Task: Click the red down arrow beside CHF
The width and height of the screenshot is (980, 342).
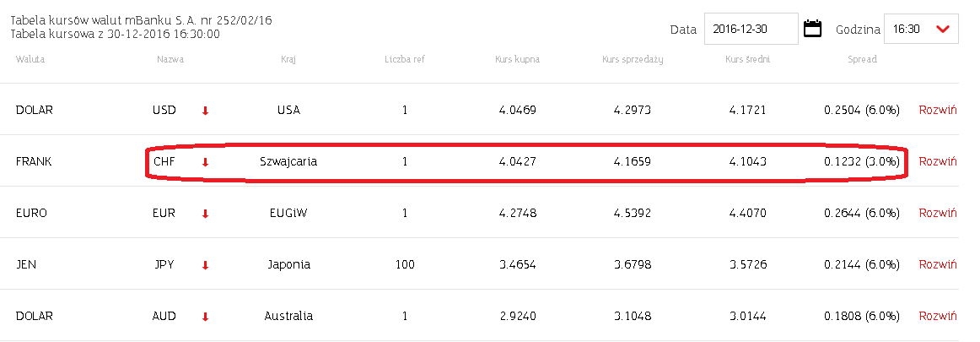Action: click(x=205, y=163)
